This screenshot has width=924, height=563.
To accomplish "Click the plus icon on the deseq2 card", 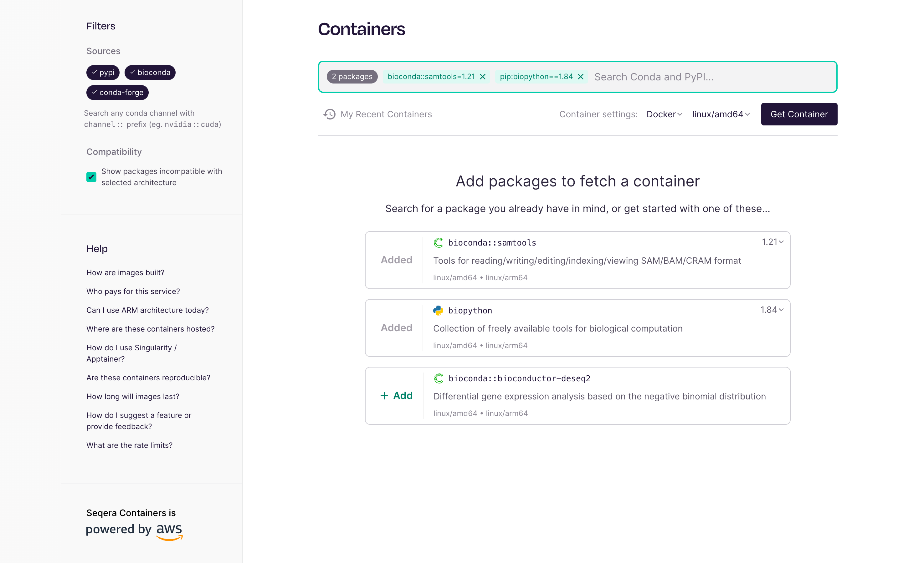I will tap(384, 396).
